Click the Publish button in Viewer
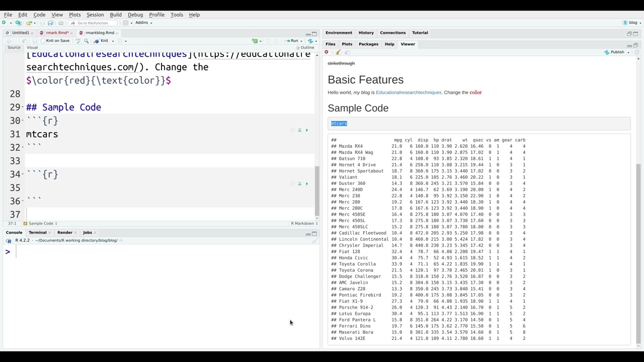This screenshot has width=644, height=362. (614, 52)
